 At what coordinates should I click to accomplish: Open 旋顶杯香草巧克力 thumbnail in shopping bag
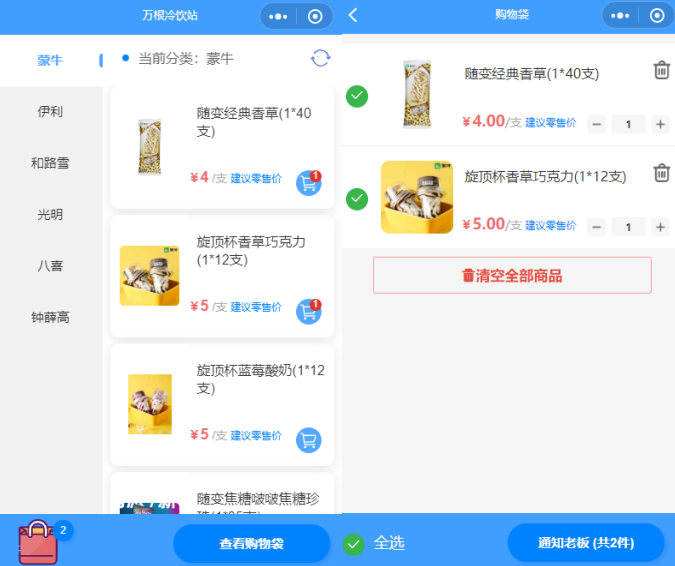pyautogui.click(x=417, y=197)
